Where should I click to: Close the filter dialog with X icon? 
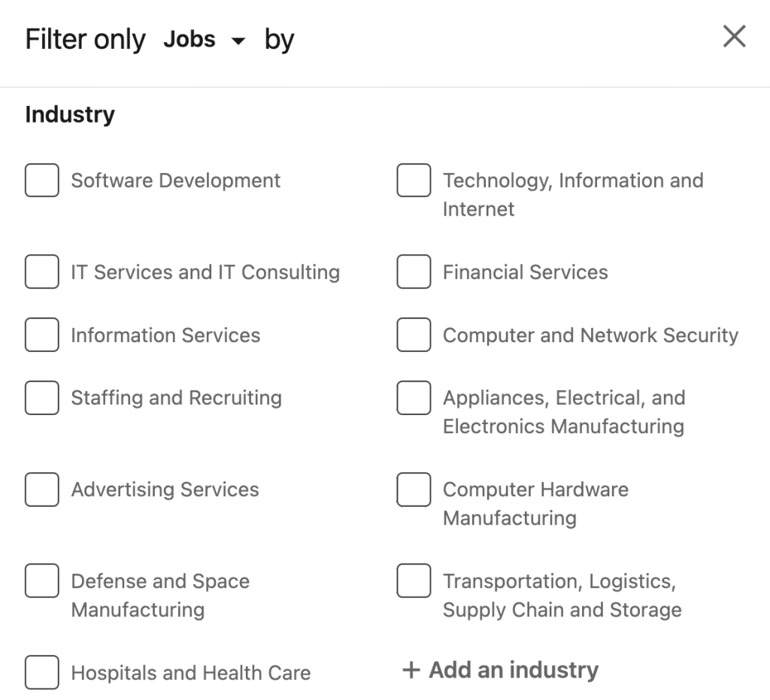point(734,36)
